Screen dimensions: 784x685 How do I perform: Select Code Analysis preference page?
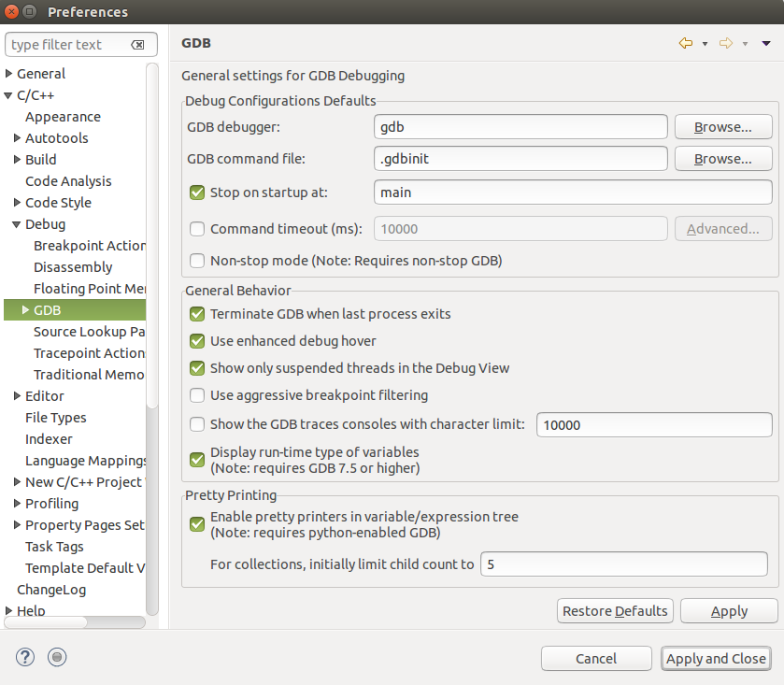point(68,181)
